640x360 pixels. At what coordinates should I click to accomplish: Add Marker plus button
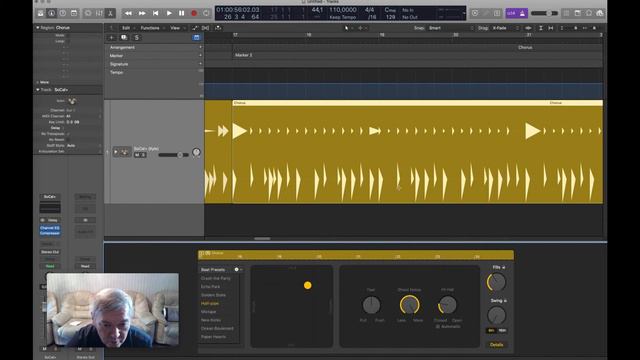[x=200, y=56]
